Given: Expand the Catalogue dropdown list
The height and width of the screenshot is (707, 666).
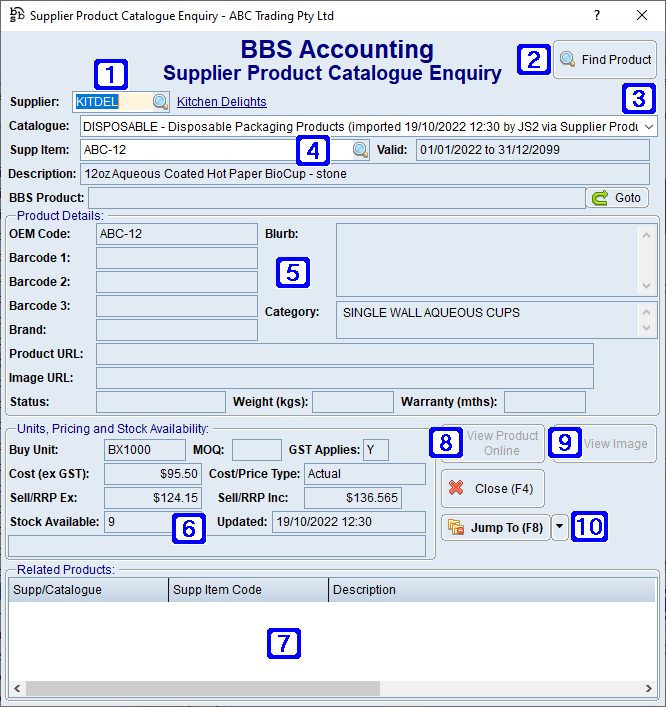Looking at the screenshot, I should (648, 127).
